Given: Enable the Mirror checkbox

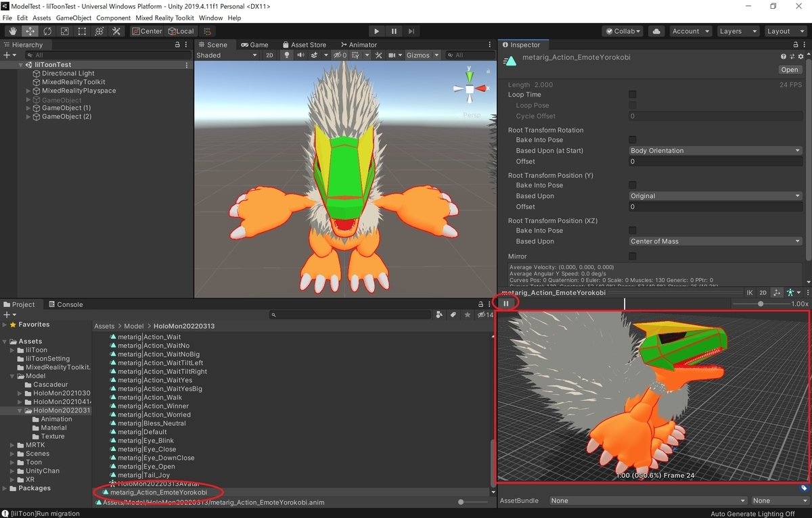Looking at the screenshot, I should 633,256.
